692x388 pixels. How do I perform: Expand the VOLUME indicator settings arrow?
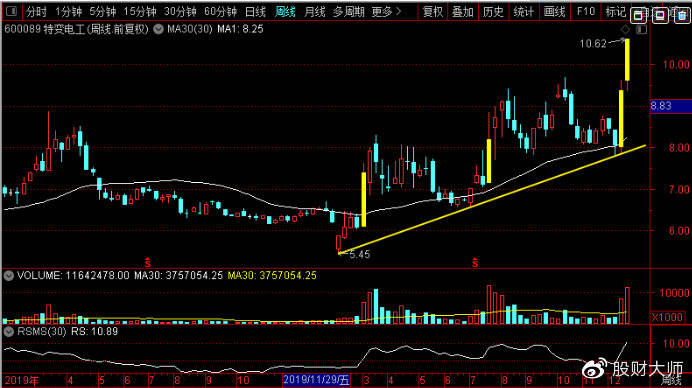tap(9, 276)
